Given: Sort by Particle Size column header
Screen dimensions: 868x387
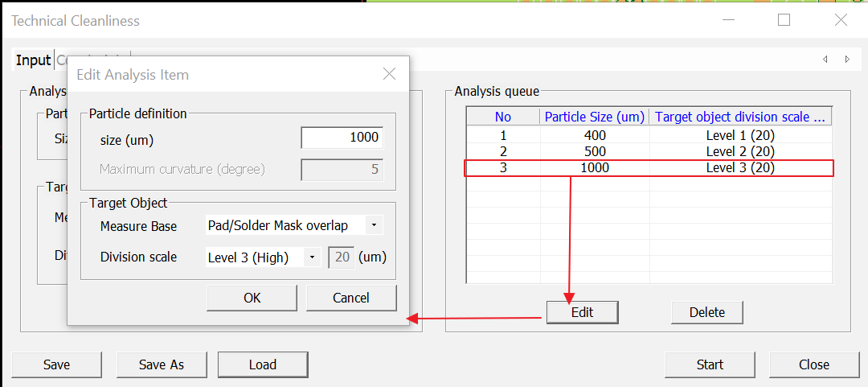Looking at the screenshot, I should (594, 117).
